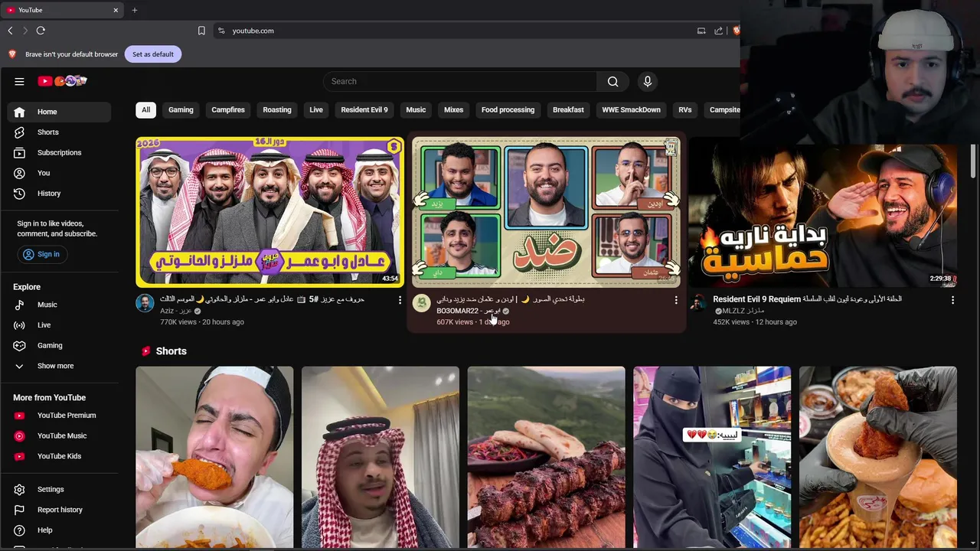980x551 pixels.
Task: Open the Aziz channel name link
Action: click(x=176, y=311)
